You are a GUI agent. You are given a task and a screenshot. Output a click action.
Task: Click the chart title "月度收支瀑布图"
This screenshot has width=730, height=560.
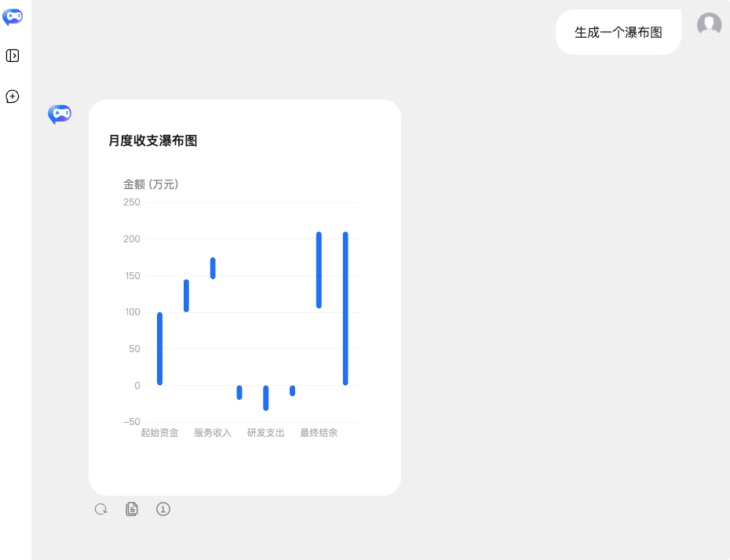click(153, 140)
